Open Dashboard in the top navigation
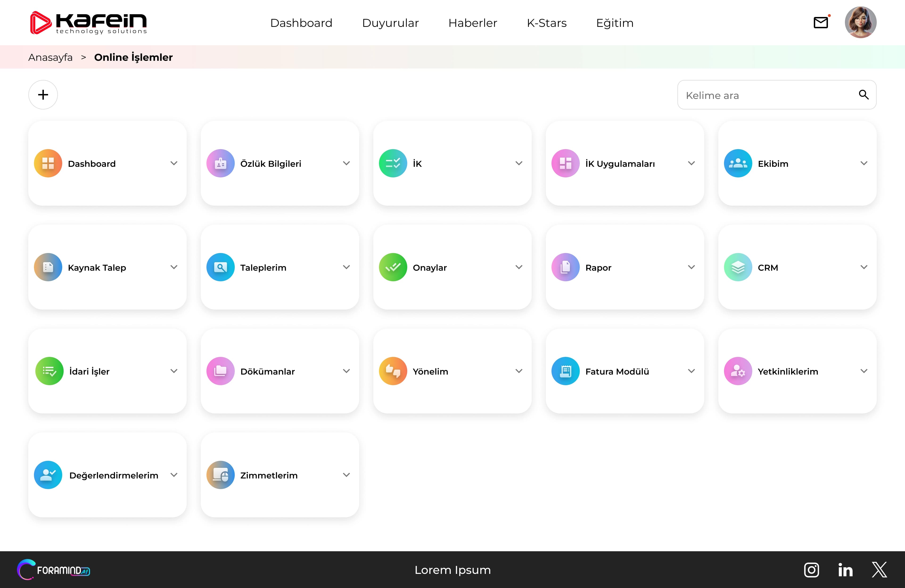Viewport: 905px width, 588px height. point(301,23)
